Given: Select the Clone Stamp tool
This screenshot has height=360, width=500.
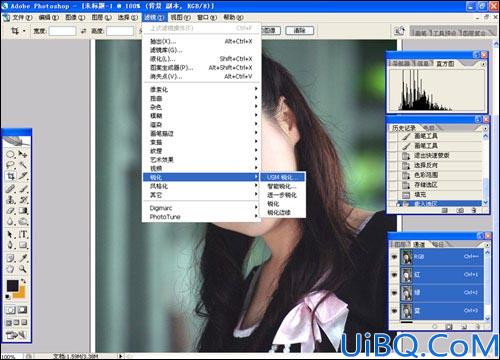Looking at the screenshot, I should pyautogui.click(x=11, y=200).
